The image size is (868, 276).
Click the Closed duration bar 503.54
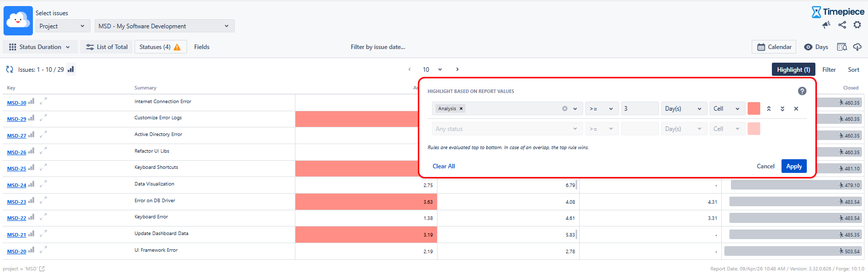[x=793, y=251]
